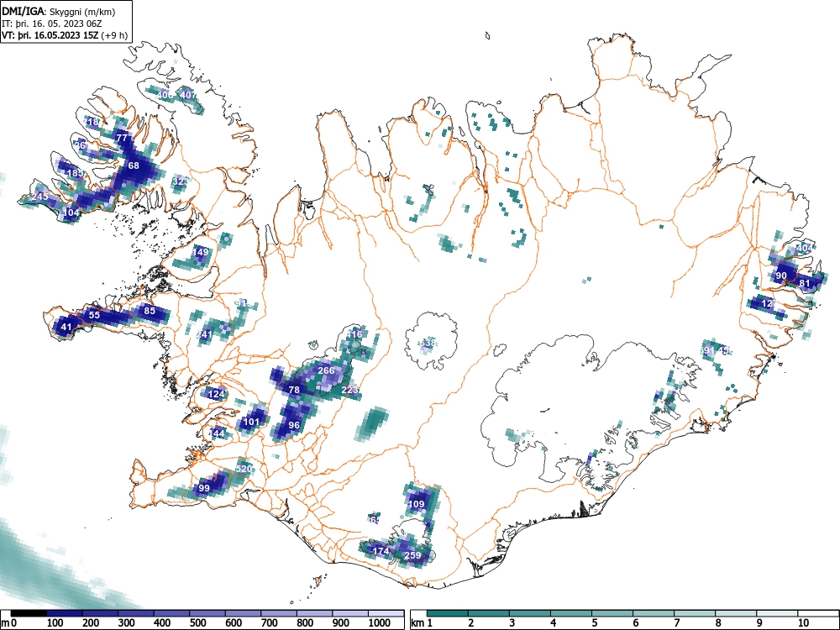
Task: Click the visibility value '68' in Westfjords
Action: point(134,165)
